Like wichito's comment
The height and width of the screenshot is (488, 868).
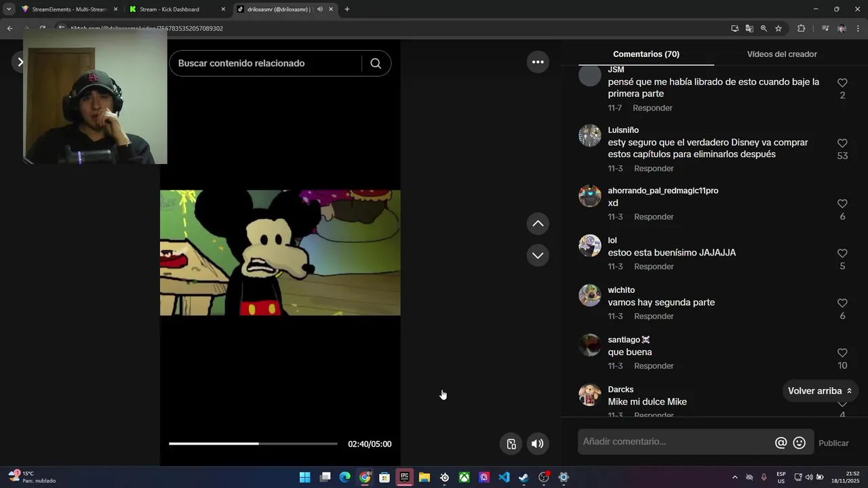click(842, 304)
